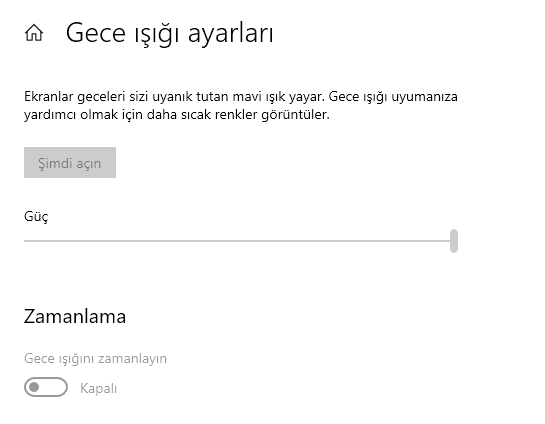Click the description line starting 'yardımcı olmak'
Screen dimensions: 545x424
(x=177, y=114)
